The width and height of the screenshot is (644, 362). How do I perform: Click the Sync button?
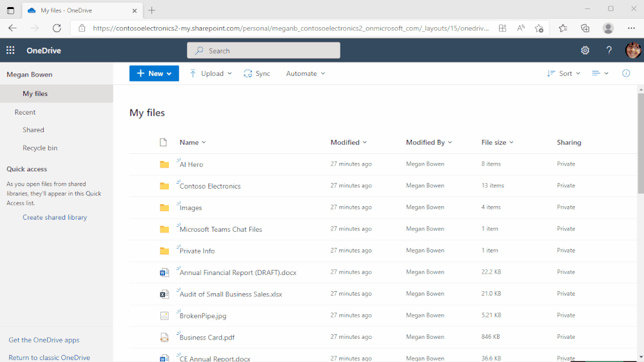(x=257, y=73)
